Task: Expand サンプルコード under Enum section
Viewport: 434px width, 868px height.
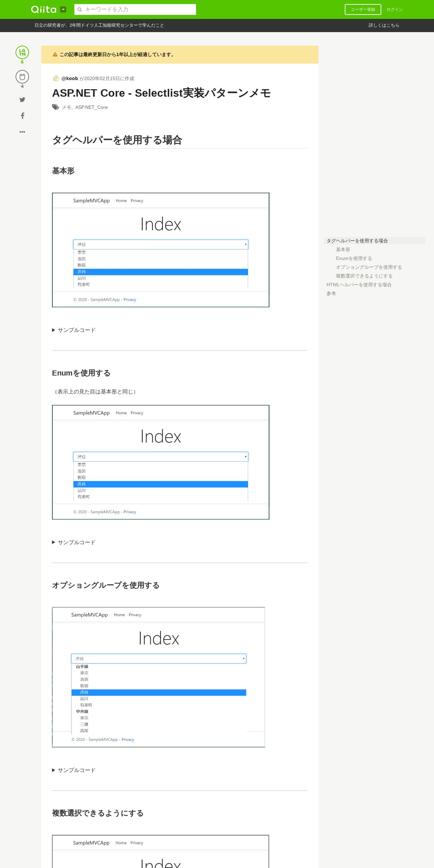Action: click(x=74, y=542)
